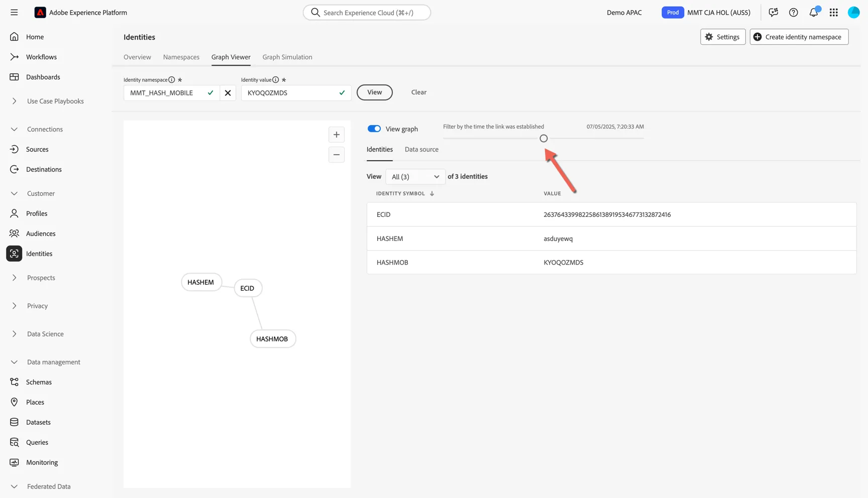Open Queries in sidebar
868x498 pixels.
coord(37,442)
